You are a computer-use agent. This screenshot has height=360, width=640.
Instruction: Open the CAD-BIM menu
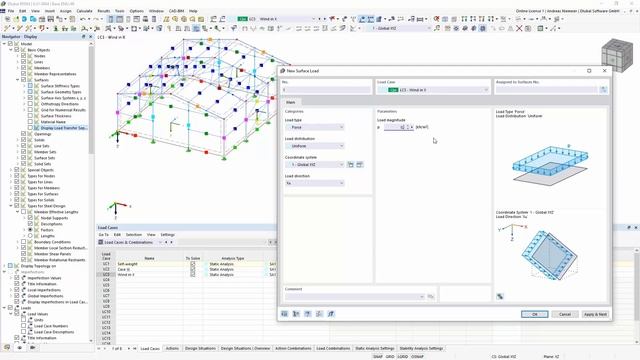pos(176,11)
